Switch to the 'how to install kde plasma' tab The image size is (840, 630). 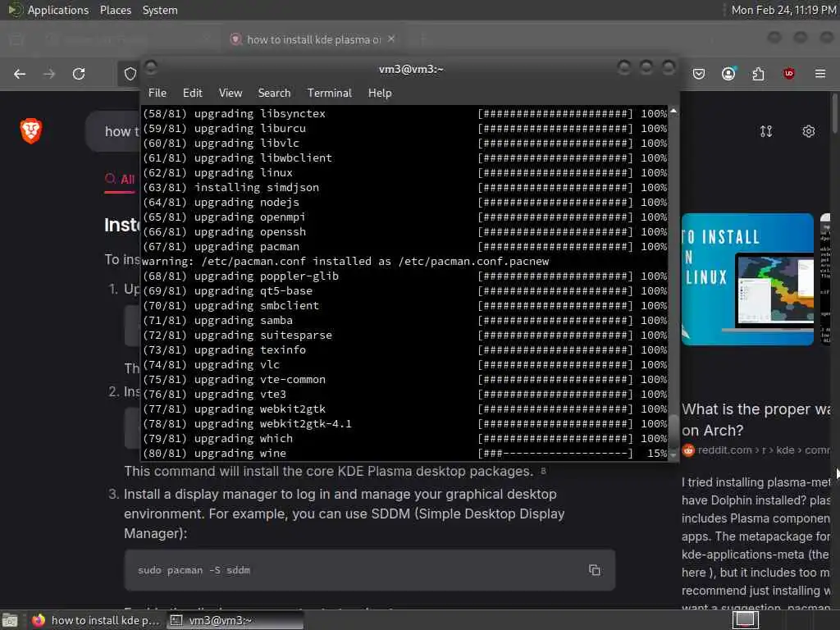pyautogui.click(x=313, y=39)
